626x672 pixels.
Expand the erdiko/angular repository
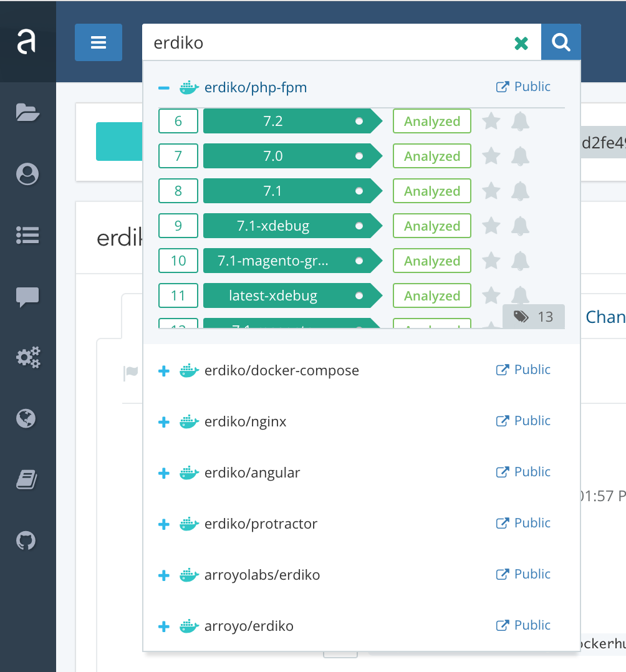coord(164,473)
